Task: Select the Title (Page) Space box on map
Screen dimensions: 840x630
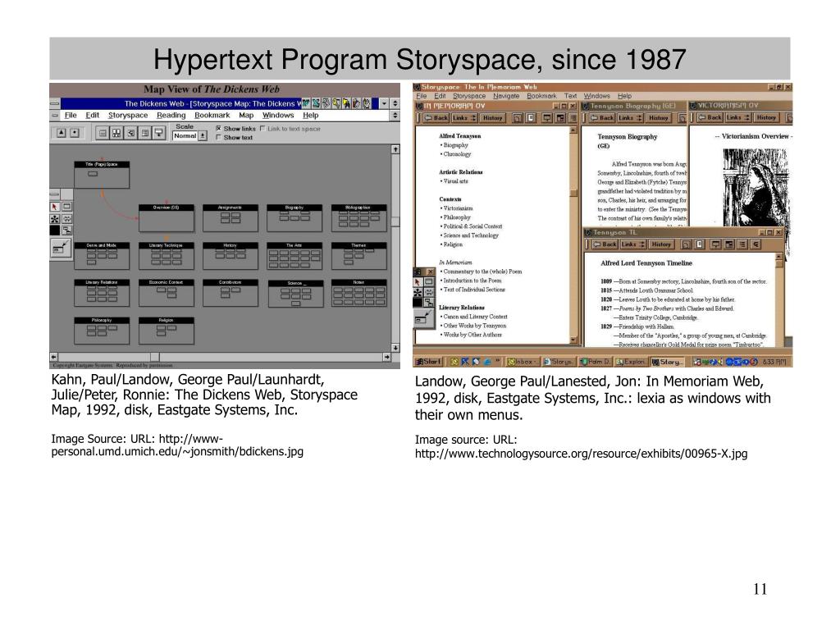Action: (101, 175)
